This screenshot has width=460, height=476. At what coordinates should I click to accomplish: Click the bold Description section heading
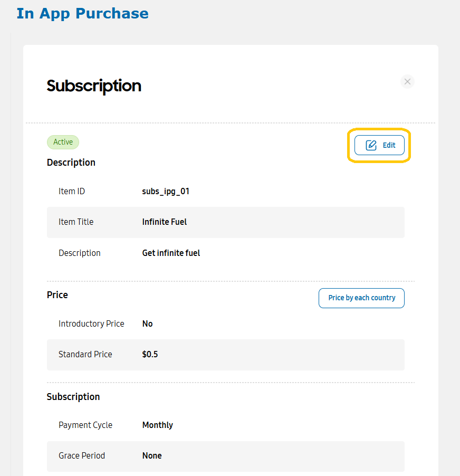point(71,163)
